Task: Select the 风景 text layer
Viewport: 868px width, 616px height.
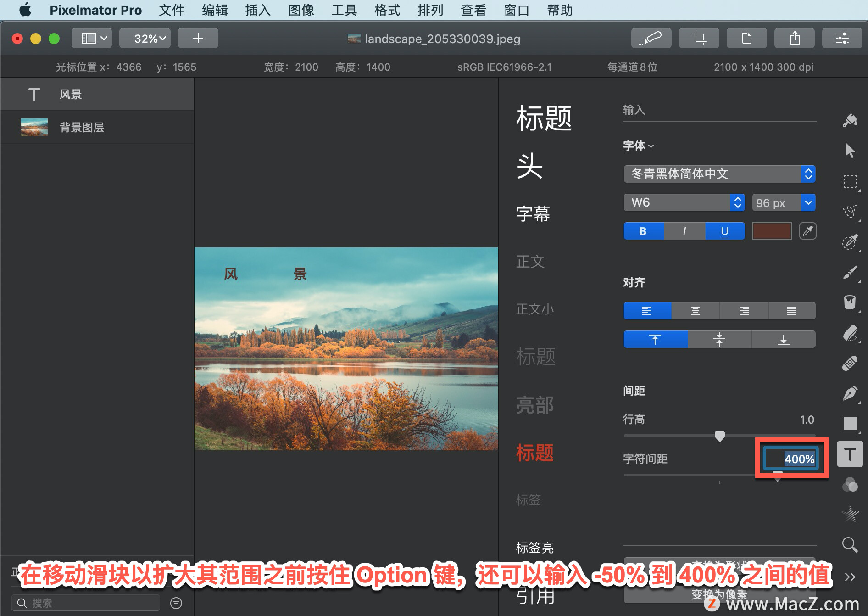Action: click(97, 95)
